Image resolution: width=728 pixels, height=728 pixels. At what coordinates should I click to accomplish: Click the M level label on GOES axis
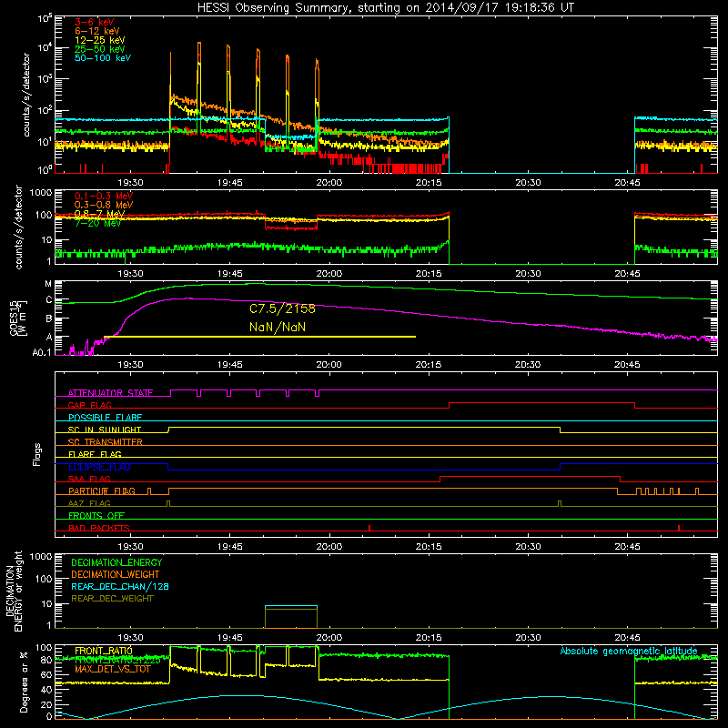click(x=48, y=284)
